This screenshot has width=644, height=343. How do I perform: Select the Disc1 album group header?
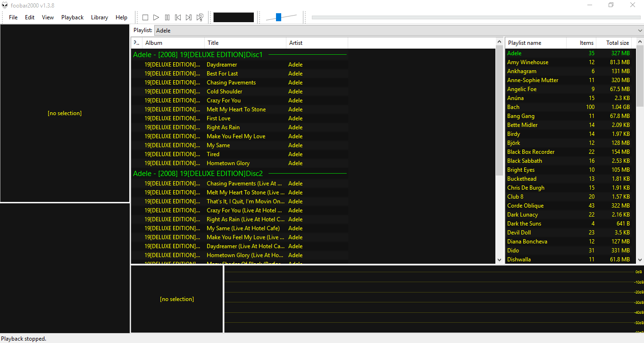click(240, 55)
